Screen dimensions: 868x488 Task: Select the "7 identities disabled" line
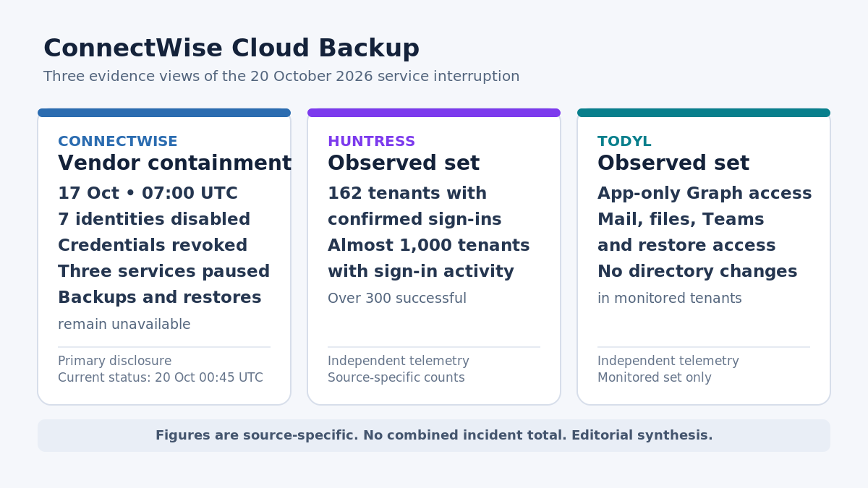(x=154, y=220)
